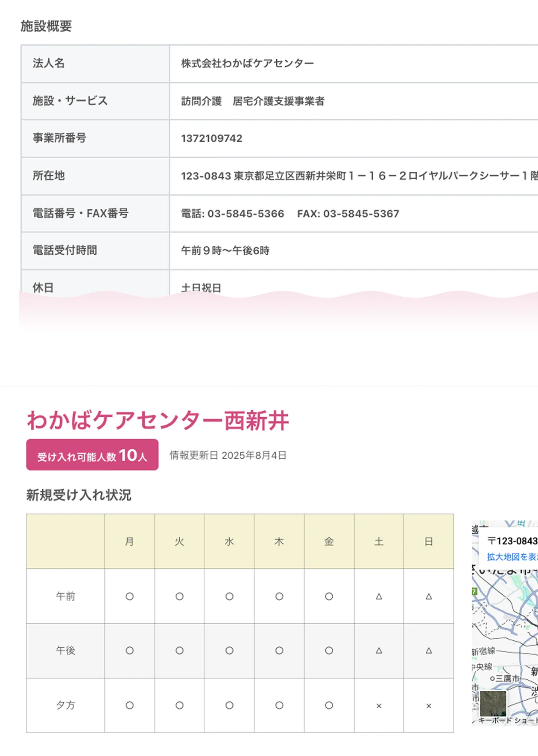The image size is (538, 756).
Task: Click the Saturday evening cross icon
Action: (x=379, y=706)
